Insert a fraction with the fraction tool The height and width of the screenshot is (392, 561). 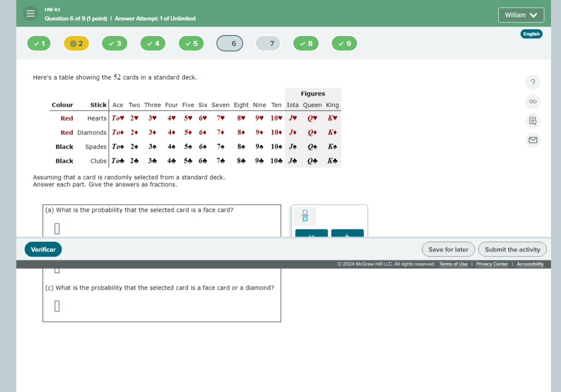click(305, 216)
